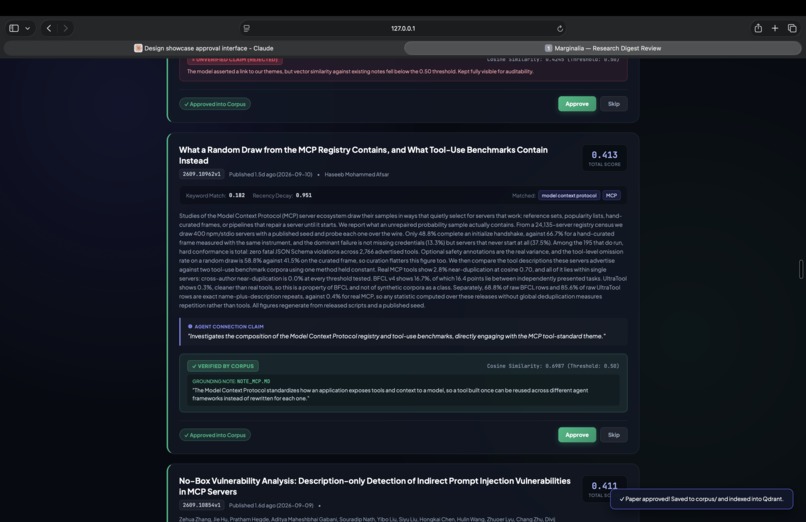Go forward with the forward arrow
This screenshot has height=522, width=806.
click(x=65, y=28)
